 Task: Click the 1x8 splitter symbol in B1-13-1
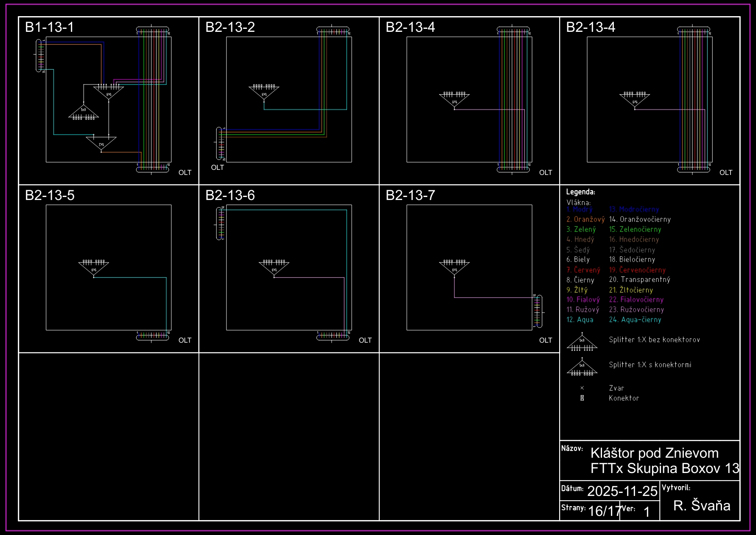click(84, 112)
